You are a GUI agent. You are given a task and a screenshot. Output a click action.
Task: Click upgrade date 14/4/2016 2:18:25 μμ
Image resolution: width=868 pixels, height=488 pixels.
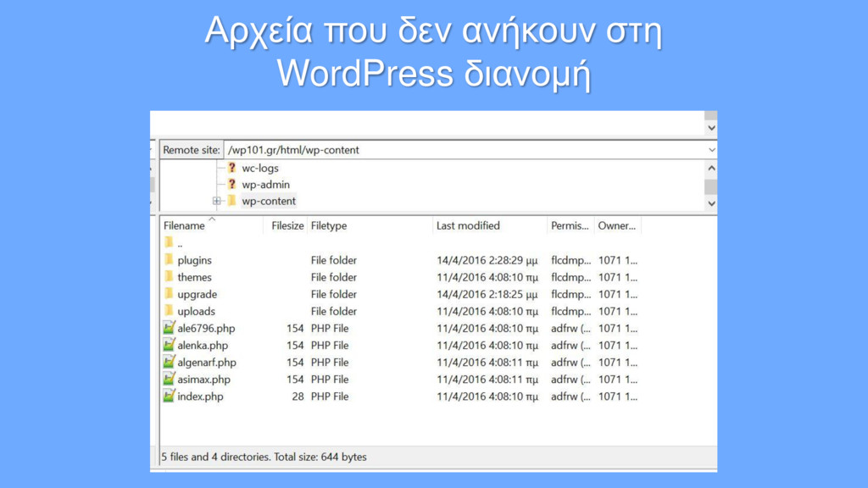coord(487,294)
